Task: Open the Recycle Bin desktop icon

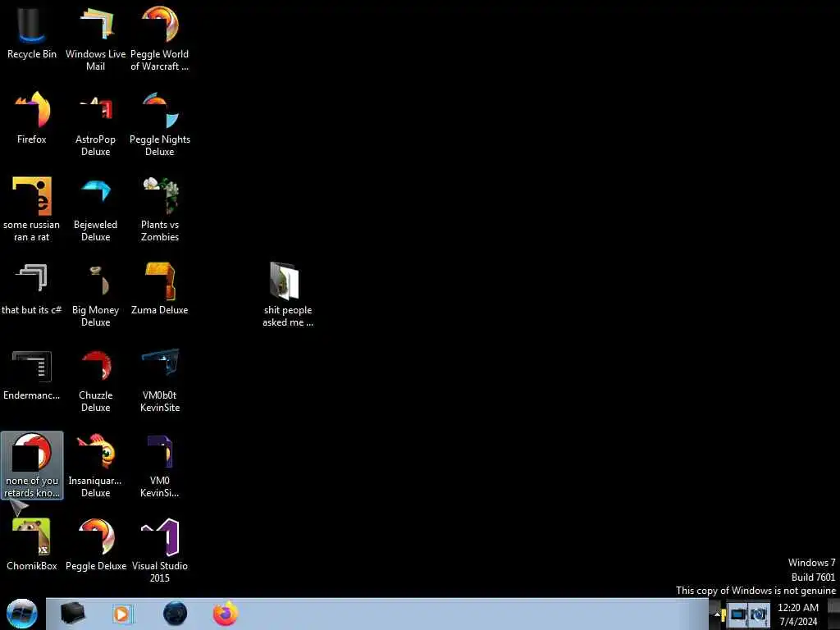Action: tap(32, 32)
